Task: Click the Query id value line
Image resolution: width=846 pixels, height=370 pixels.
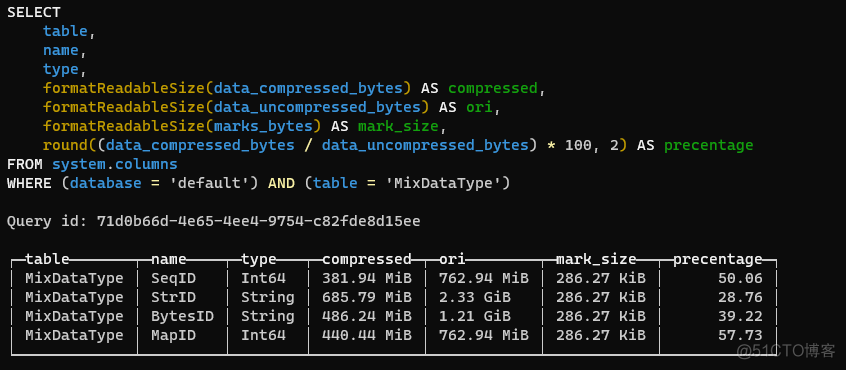Action: coord(214,221)
